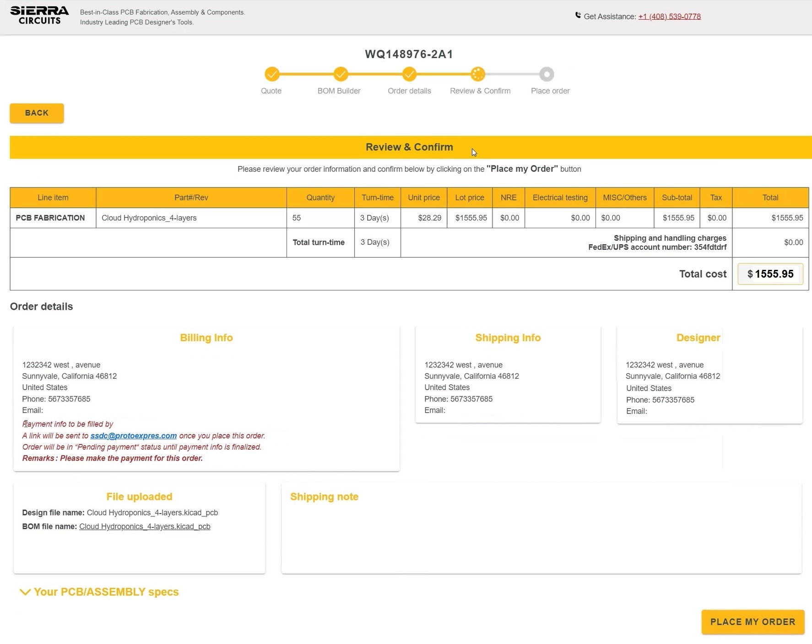Go back using the BACK button
Viewport: 812px width, 644px height.
coord(37,113)
